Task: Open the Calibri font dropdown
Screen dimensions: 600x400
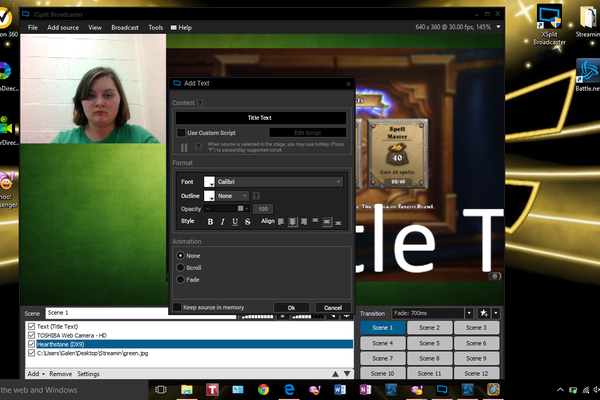Action: (x=280, y=181)
